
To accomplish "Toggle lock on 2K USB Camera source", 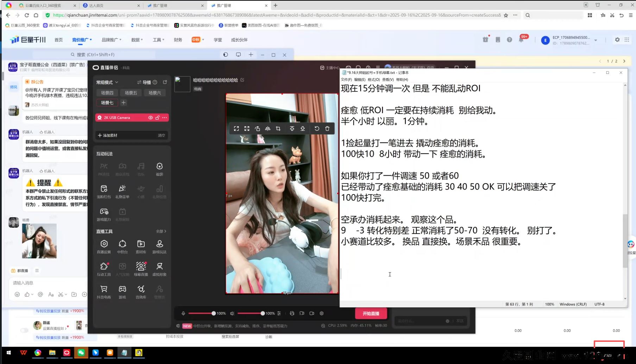I will [x=157, y=118].
